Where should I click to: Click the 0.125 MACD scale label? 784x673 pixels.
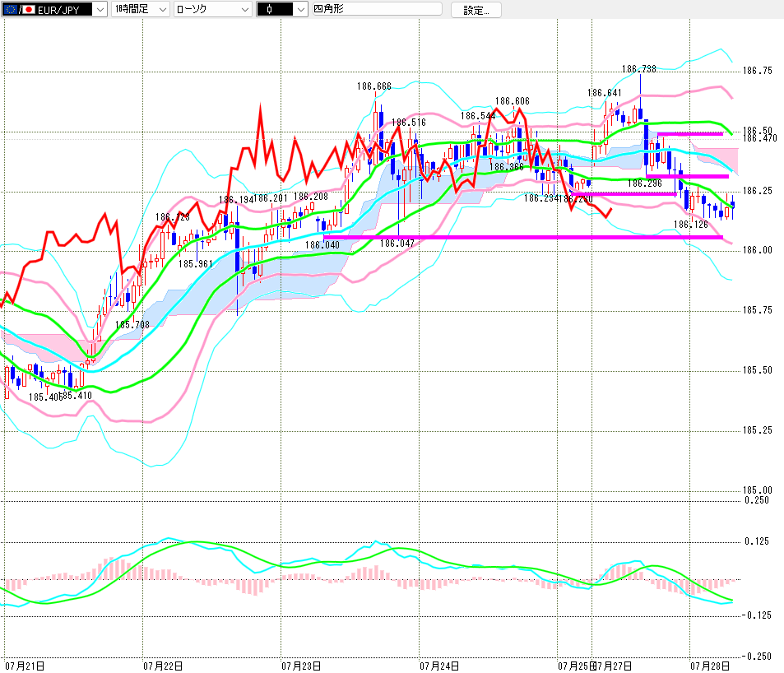pyautogui.click(x=757, y=541)
